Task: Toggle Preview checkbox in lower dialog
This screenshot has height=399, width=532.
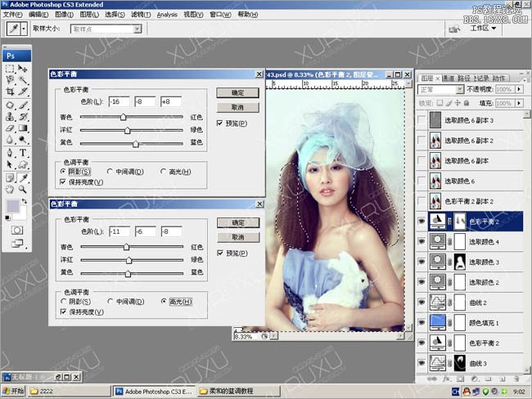Action: (x=220, y=253)
